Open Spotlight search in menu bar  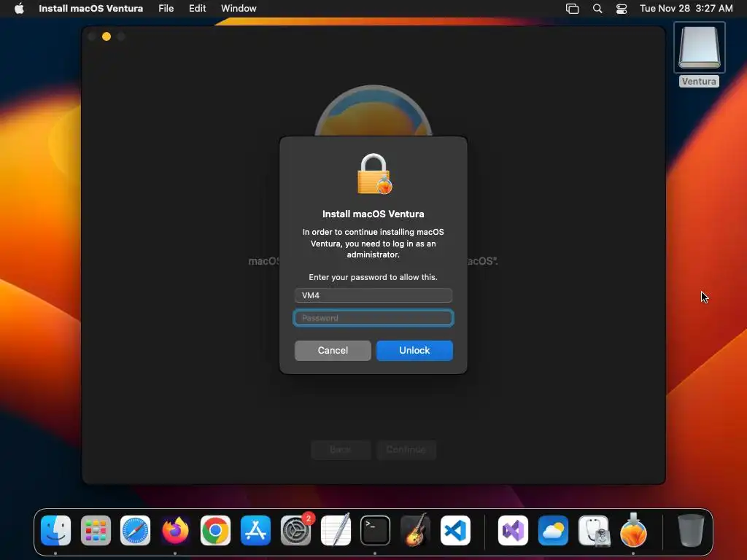coord(597,9)
